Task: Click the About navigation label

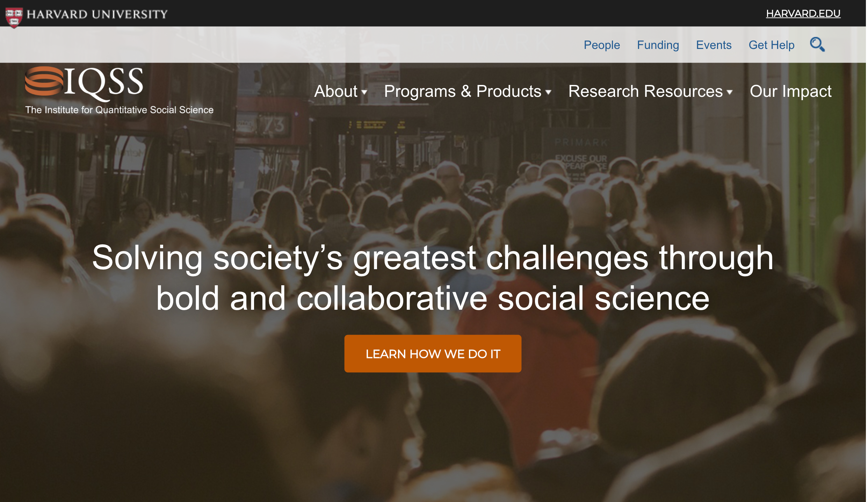Action: coord(336,92)
